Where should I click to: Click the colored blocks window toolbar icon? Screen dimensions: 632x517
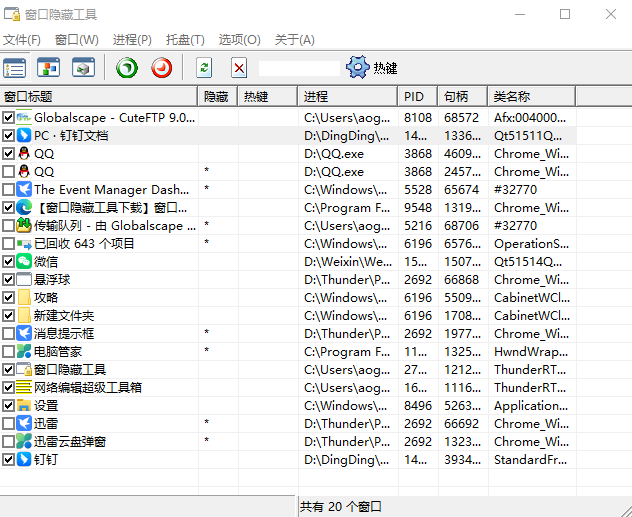coord(49,68)
